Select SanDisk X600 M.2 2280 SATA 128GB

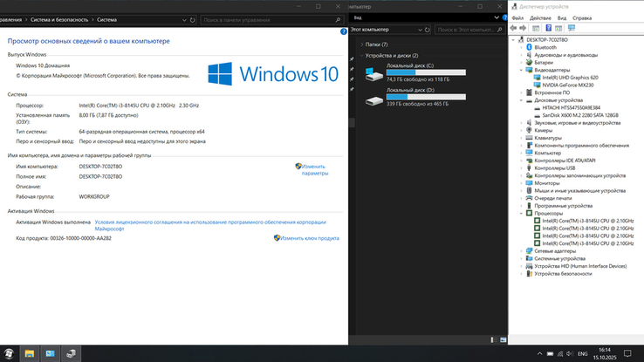click(580, 115)
